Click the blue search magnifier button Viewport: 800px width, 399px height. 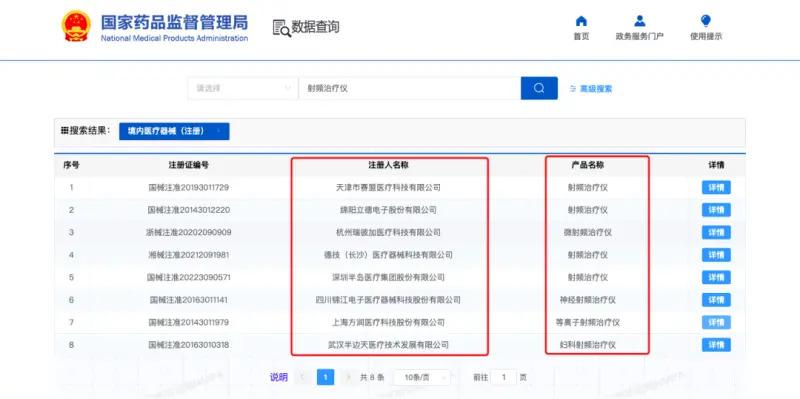(539, 88)
